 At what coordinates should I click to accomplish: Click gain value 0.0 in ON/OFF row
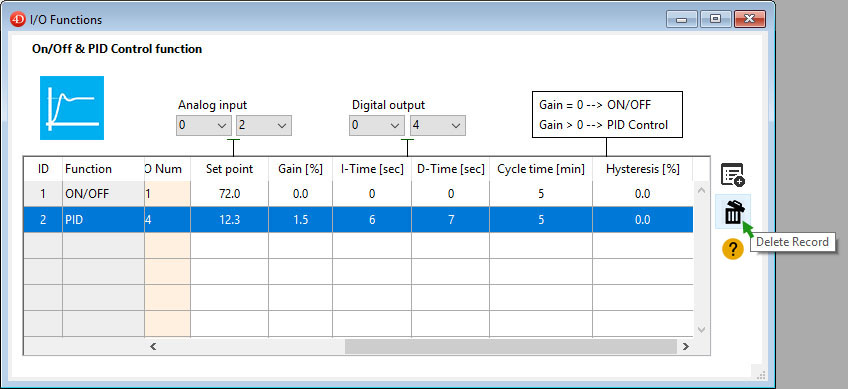301,194
